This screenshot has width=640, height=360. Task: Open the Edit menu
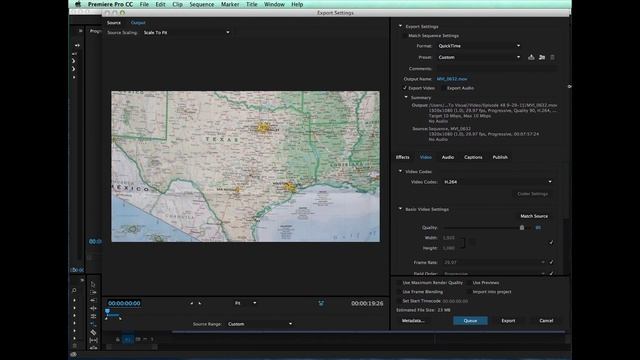point(160,4)
